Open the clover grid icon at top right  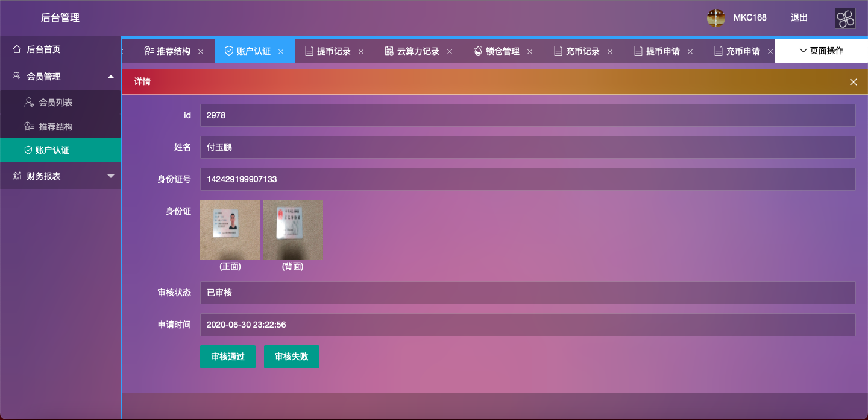coord(844,19)
